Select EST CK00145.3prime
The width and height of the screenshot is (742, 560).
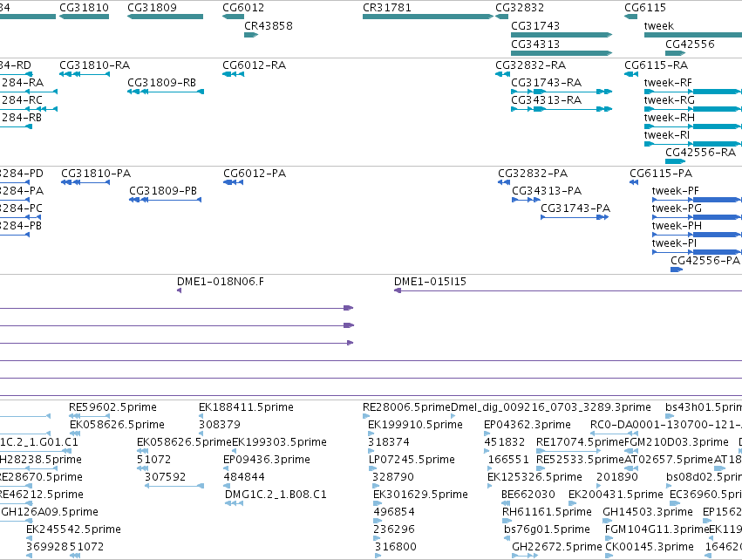[650, 547]
